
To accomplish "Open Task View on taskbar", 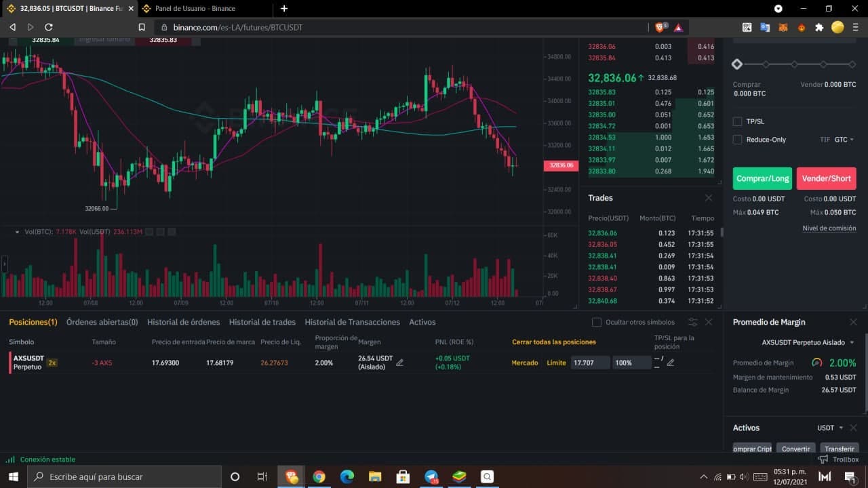I will [x=262, y=476].
